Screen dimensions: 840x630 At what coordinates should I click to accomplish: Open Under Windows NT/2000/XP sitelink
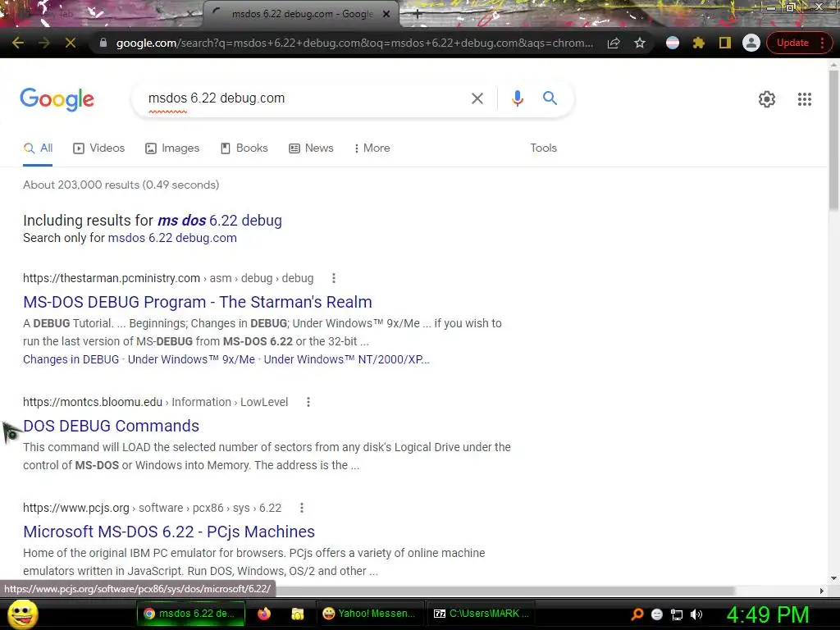tap(347, 359)
